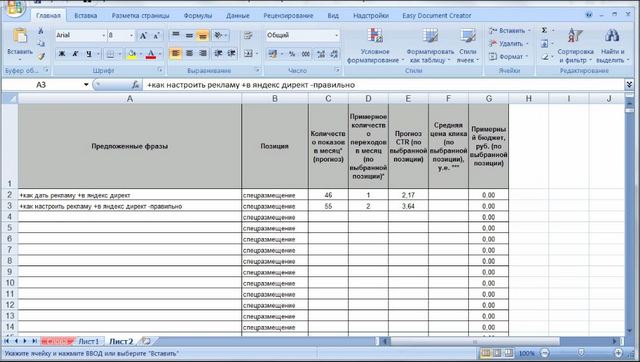Open Сортировка и фильтр

click(x=576, y=46)
